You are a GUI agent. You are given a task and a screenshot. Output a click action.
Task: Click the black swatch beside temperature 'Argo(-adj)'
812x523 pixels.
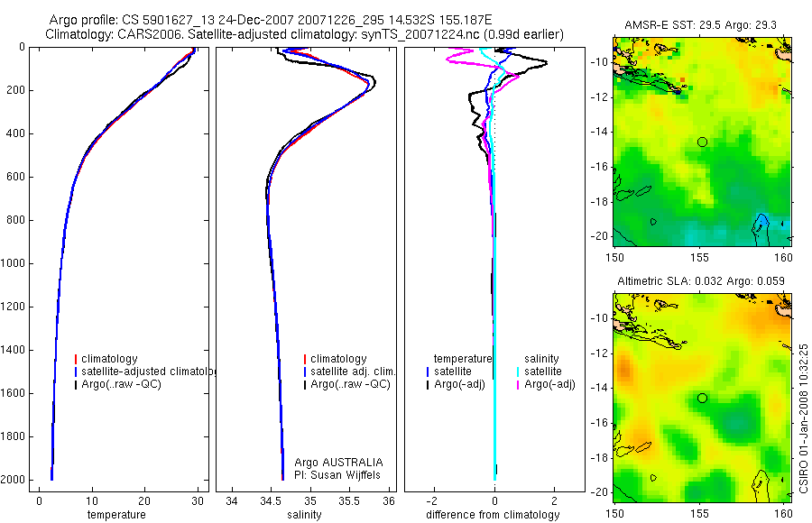[x=428, y=384]
